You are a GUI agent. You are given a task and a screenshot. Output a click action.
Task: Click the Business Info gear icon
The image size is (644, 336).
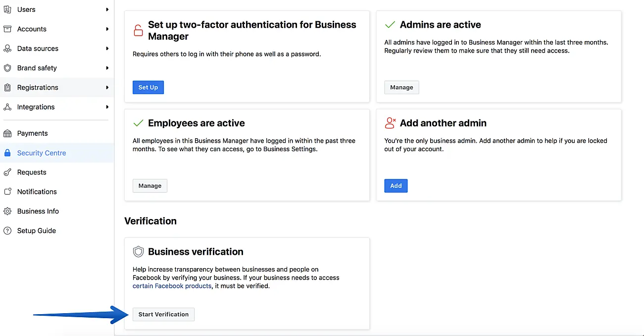tap(7, 211)
